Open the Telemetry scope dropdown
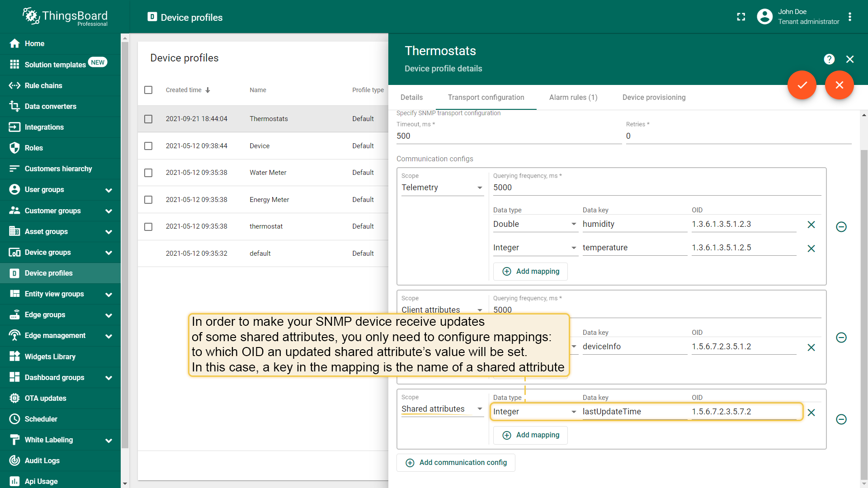Screen dimensions: 868x488 [442, 188]
